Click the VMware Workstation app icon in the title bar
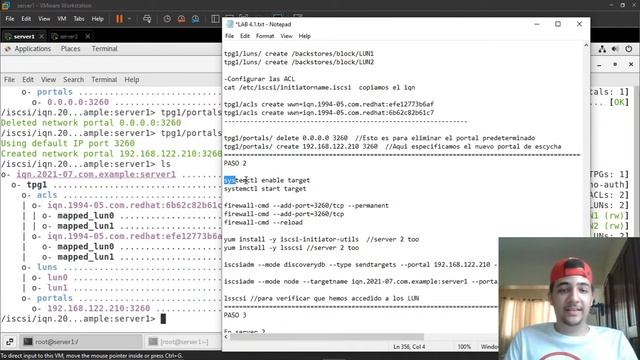The height and width of the screenshot is (360, 640). click(x=6, y=5)
